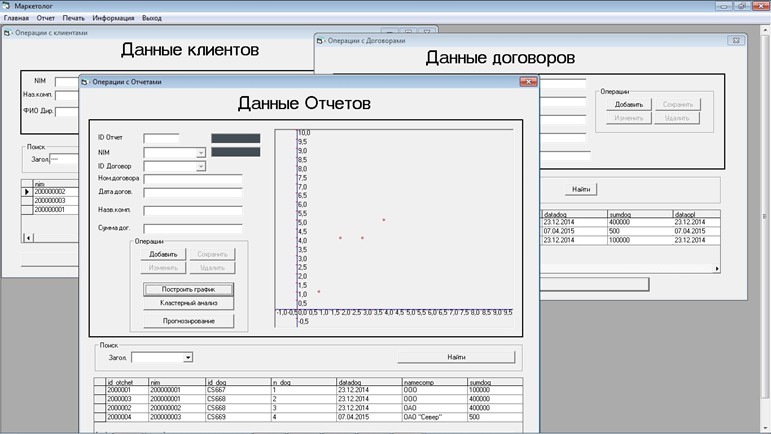Expand the ID Договор combo box

click(201, 167)
